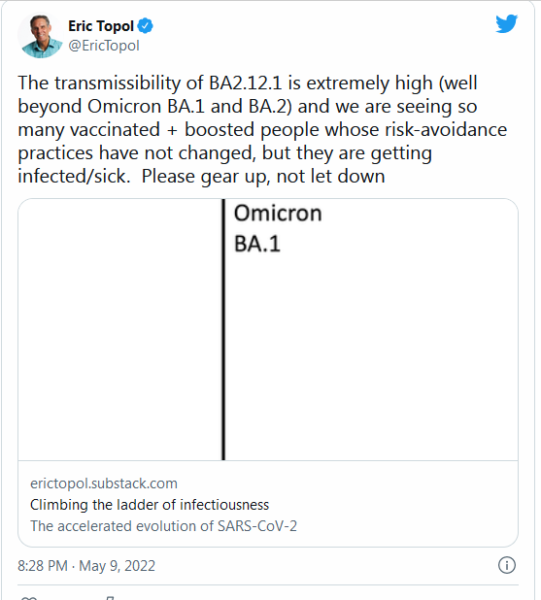The width and height of the screenshot is (541, 600).
Task: Click the SARS-CoV-2 accelerated evolution description
Action: pyautogui.click(x=163, y=526)
